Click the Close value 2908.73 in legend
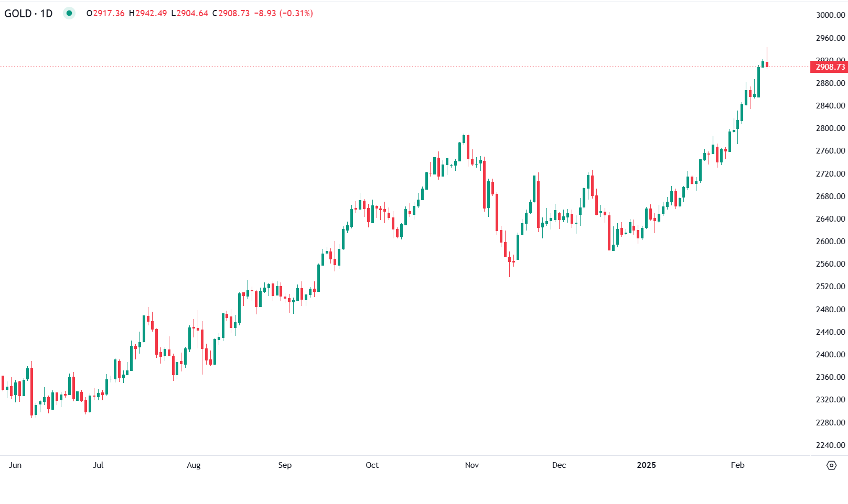 pos(234,13)
